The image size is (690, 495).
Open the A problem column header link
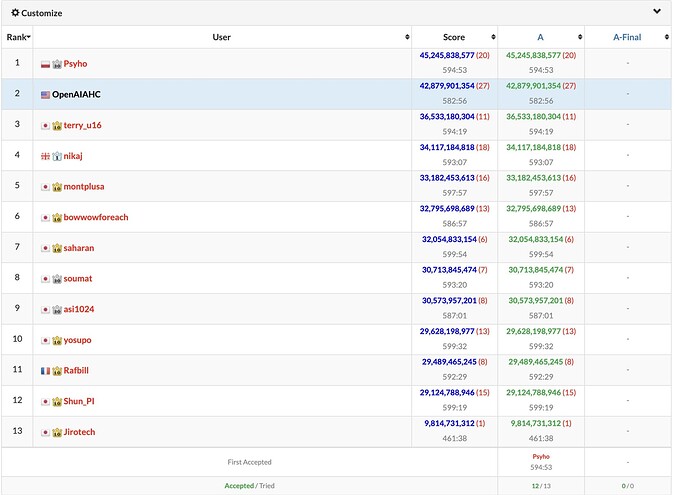coord(540,37)
